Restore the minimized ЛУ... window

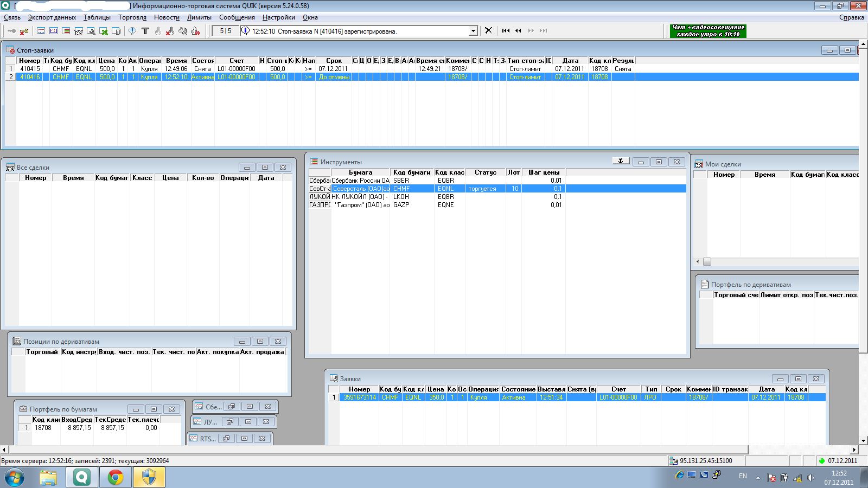point(230,421)
